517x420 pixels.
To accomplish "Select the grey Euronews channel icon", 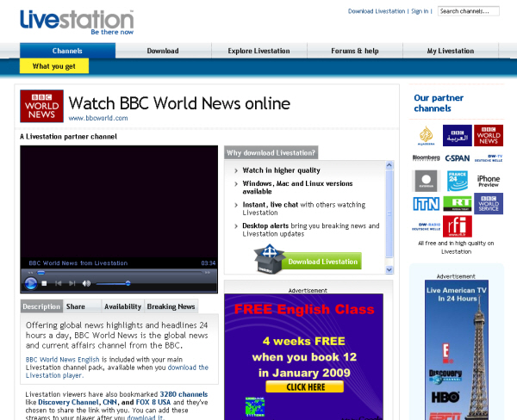I will click(x=426, y=181).
